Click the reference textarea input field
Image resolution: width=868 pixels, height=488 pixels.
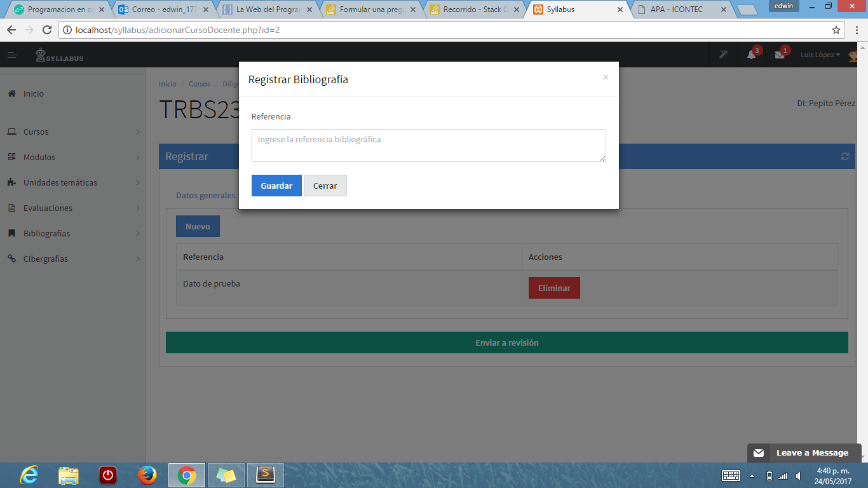pyautogui.click(x=428, y=146)
